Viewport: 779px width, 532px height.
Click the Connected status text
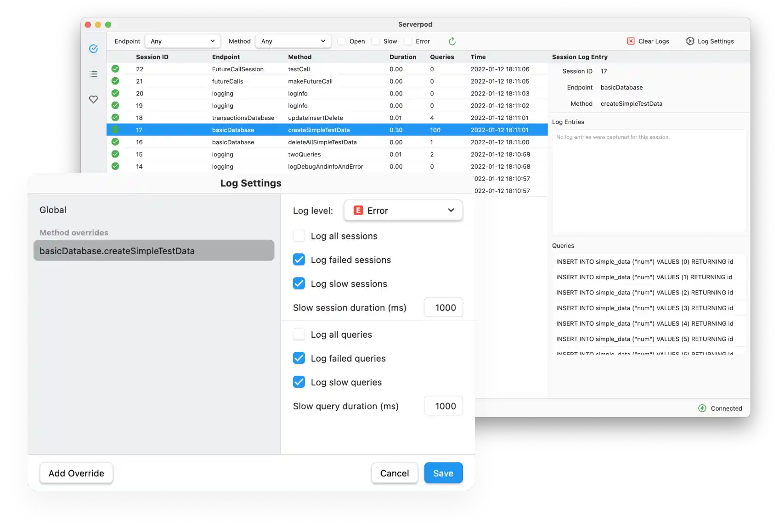[x=726, y=408]
